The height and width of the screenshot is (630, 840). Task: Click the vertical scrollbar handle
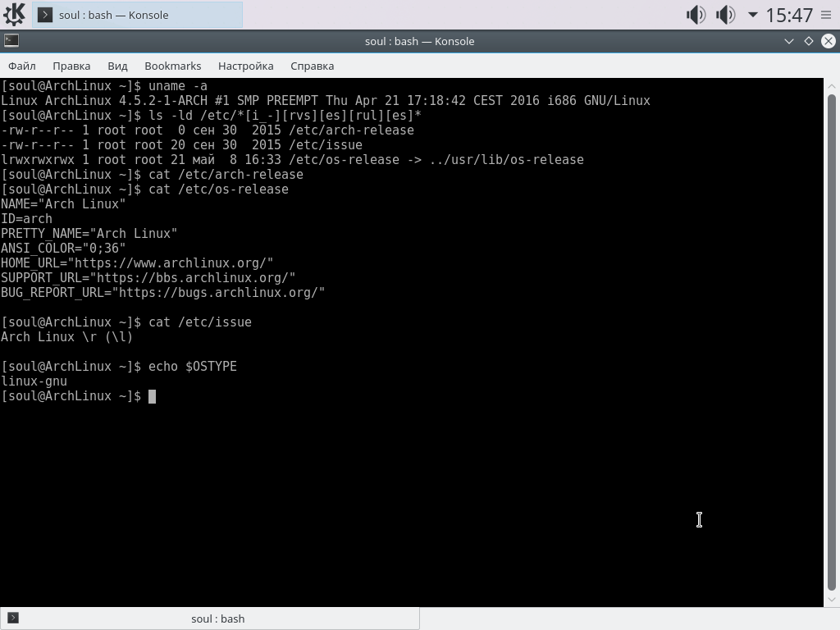(x=832, y=342)
